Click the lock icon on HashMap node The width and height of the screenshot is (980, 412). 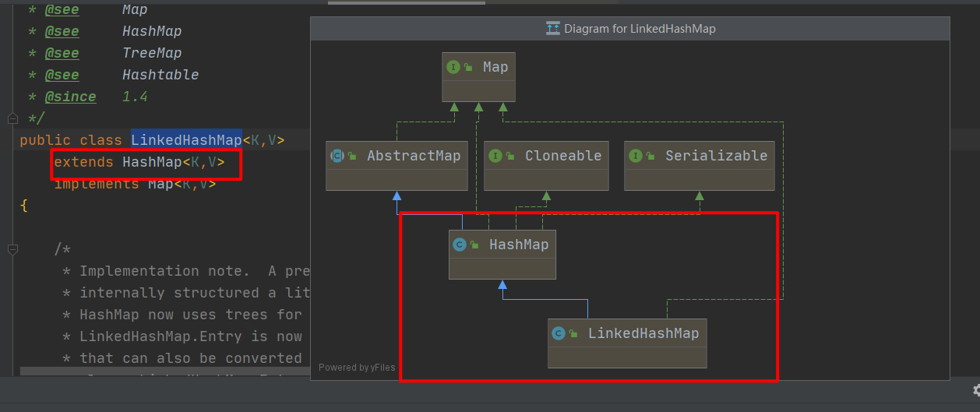click(474, 245)
